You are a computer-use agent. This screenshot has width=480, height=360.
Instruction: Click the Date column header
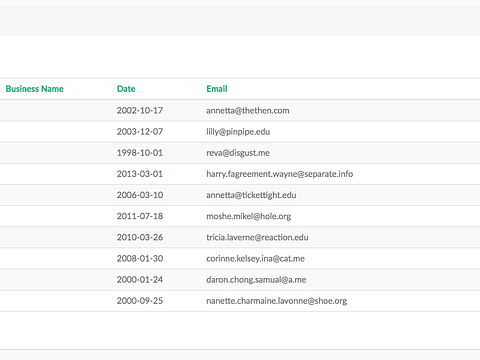(x=126, y=89)
